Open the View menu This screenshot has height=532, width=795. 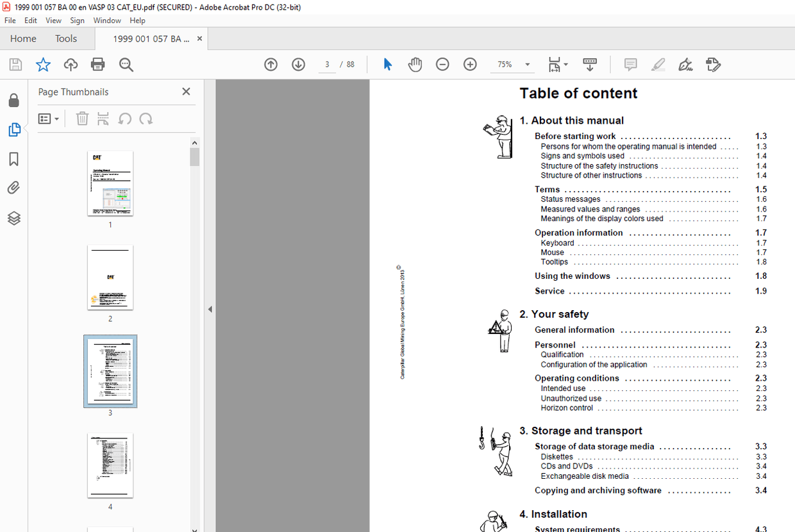(x=53, y=20)
